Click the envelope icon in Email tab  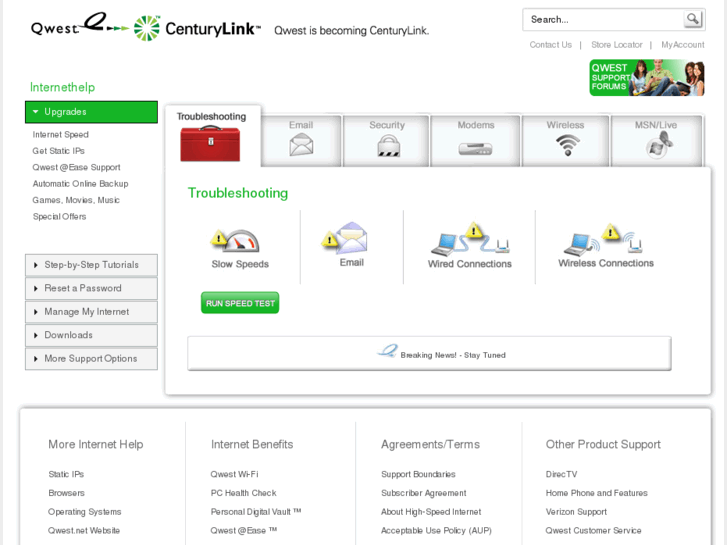tap(301, 144)
